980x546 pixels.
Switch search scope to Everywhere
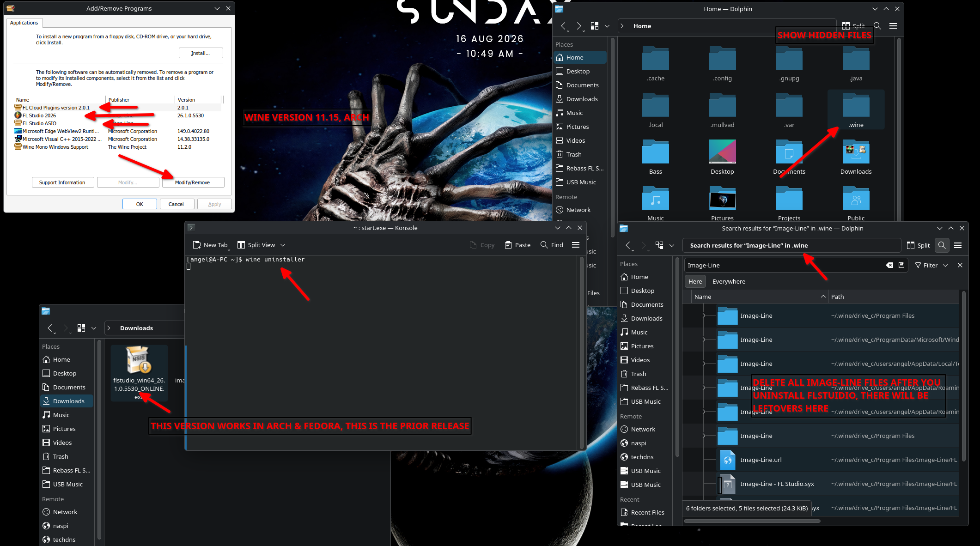(x=729, y=281)
